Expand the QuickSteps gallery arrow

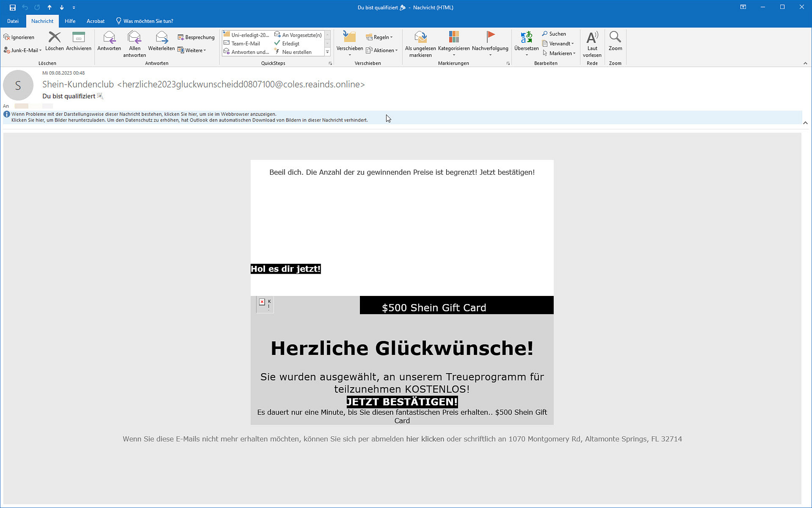(x=327, y=52)
